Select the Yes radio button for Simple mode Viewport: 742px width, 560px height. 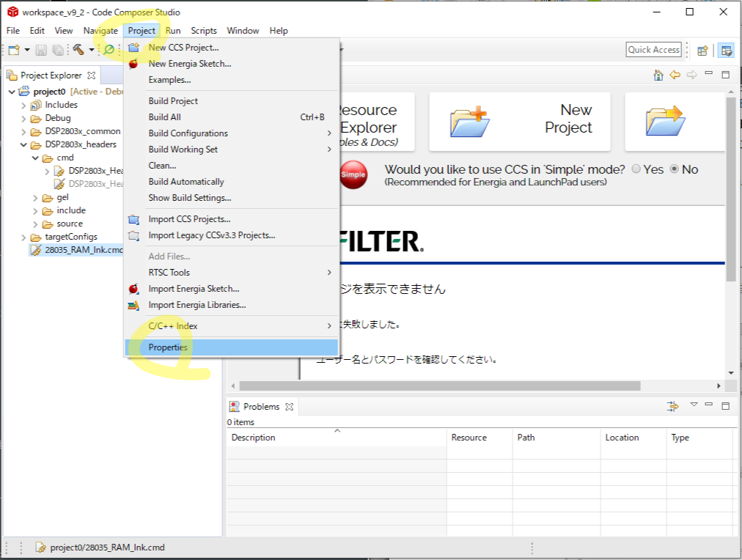tap(636, 169)
